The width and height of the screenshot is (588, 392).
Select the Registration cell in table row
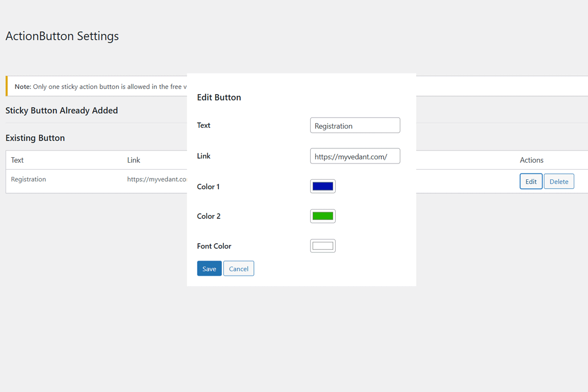pos(28,179)
